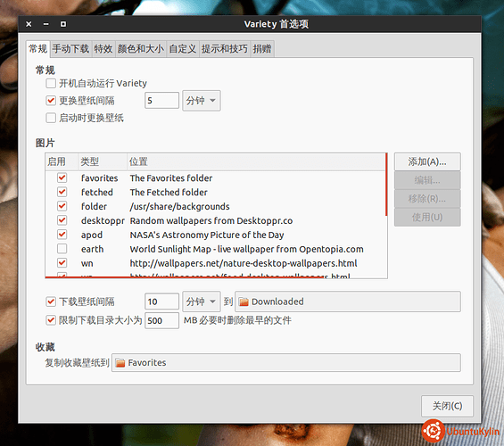Select the wn nature-desktop-wallpapers row
Image resolution: width=504 pixels, height=446 pixels.
click(x=216, y=263)
